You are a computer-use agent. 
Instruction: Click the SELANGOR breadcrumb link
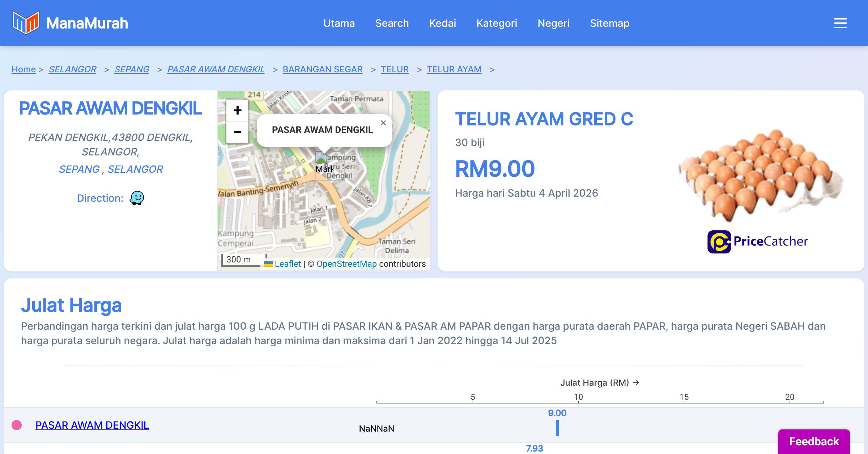click(x=72, y=69)
